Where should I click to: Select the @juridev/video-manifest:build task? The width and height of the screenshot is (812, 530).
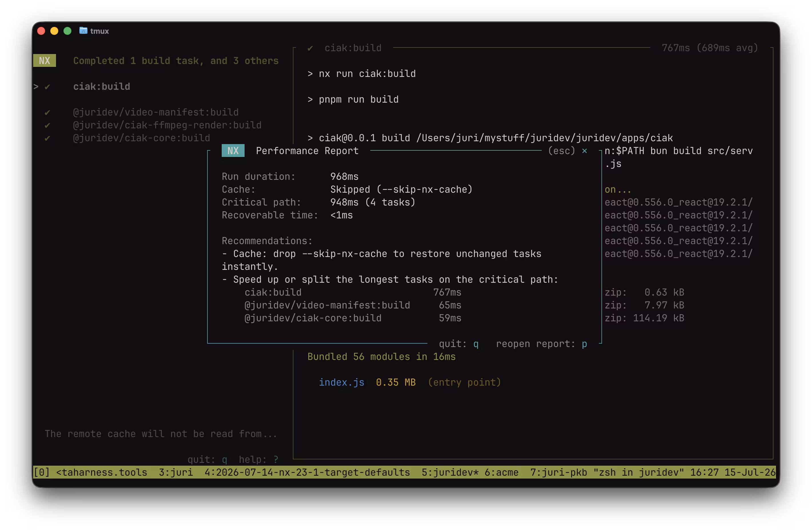[x=156, y=112]
